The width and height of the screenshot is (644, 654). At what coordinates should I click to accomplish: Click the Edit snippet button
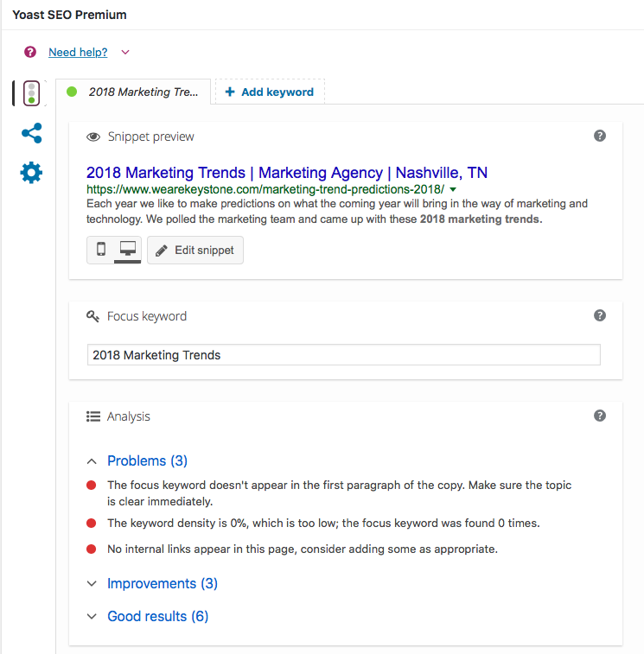click(195, 251)
